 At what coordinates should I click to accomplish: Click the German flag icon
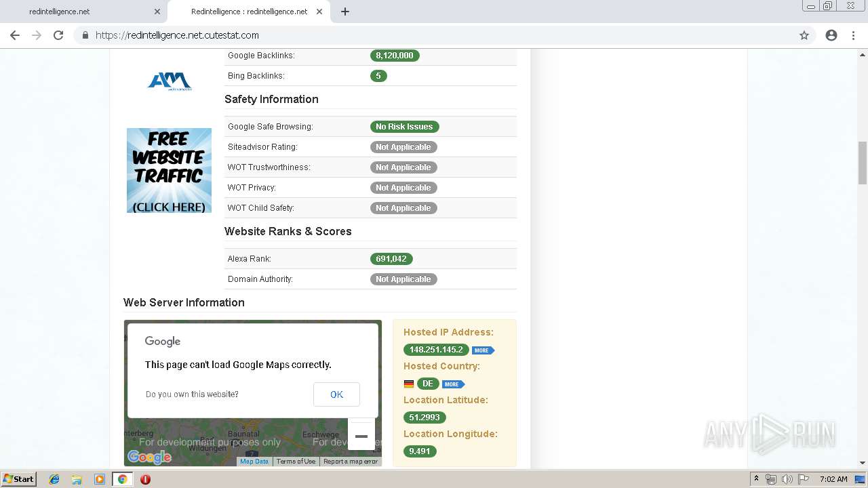coord(409,384)
